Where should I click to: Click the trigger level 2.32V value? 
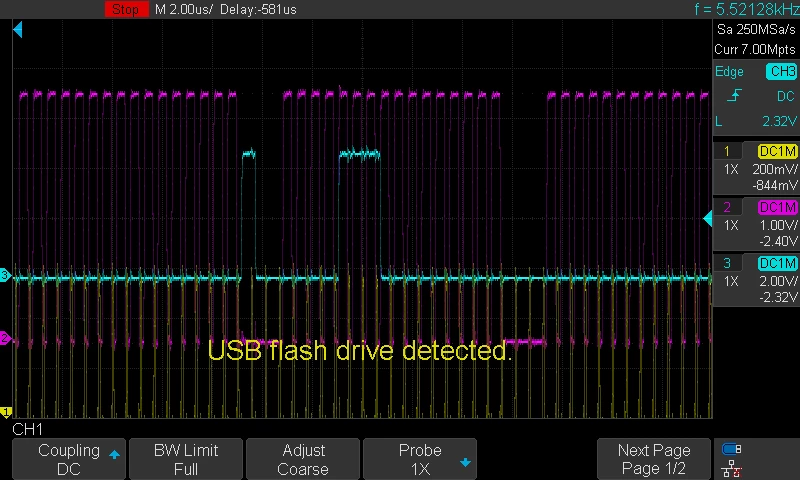pos(779,121)
